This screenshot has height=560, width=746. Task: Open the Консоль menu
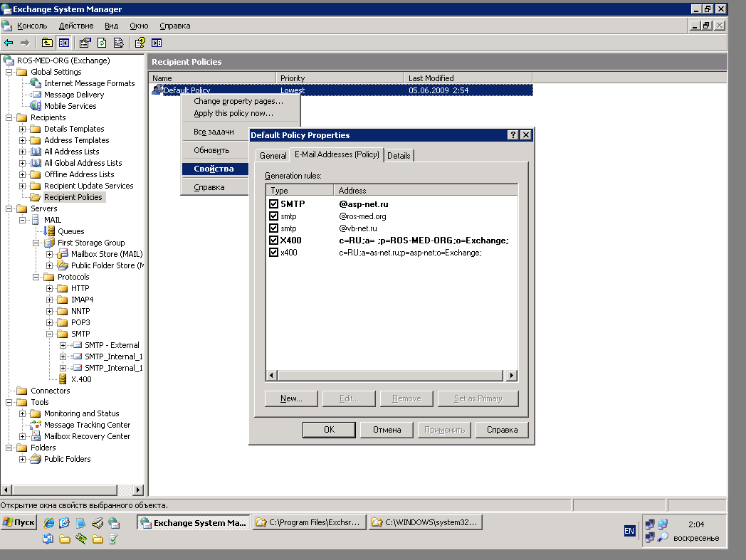pyautogui.click(x=32, y=26)
